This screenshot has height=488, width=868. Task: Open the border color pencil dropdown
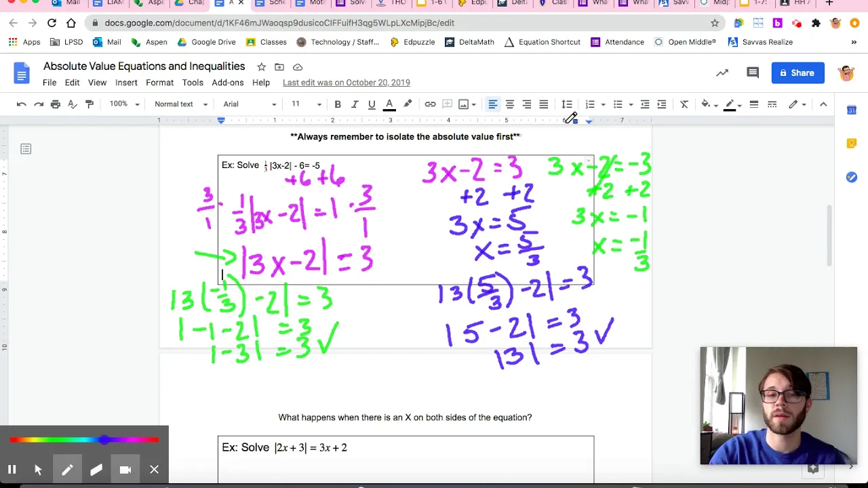tap(732, 104)
